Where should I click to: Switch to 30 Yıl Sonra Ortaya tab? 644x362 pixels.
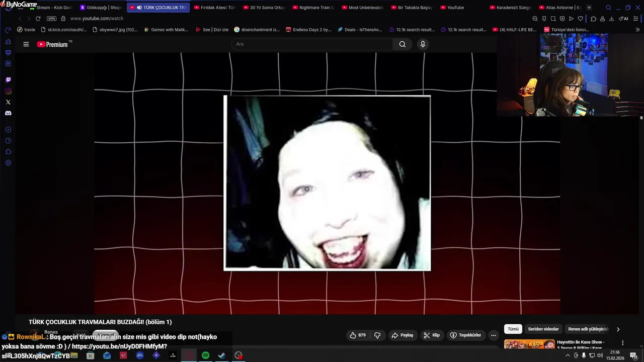[263, 8]
